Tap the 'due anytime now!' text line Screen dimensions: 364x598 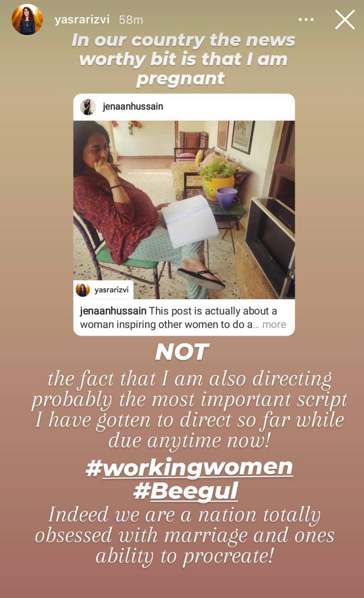[x=189, y=441]
